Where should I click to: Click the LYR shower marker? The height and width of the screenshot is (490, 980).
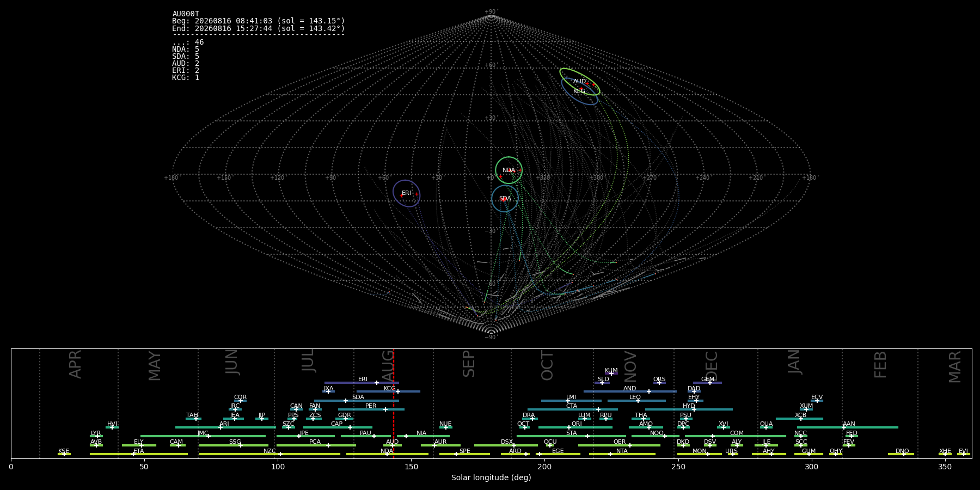(x=98, y=436)
